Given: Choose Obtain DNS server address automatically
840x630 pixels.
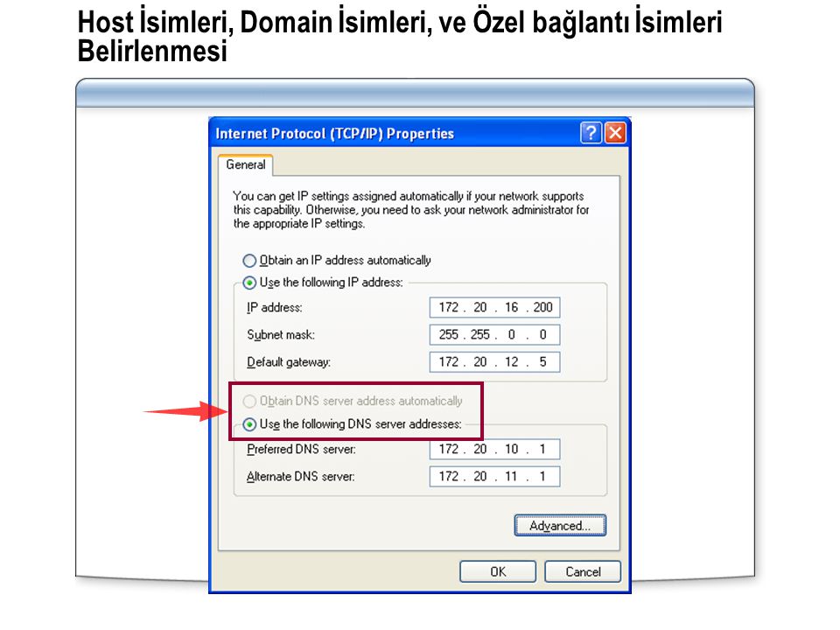Looking at the screenshot, I should (x=353, y=402).
